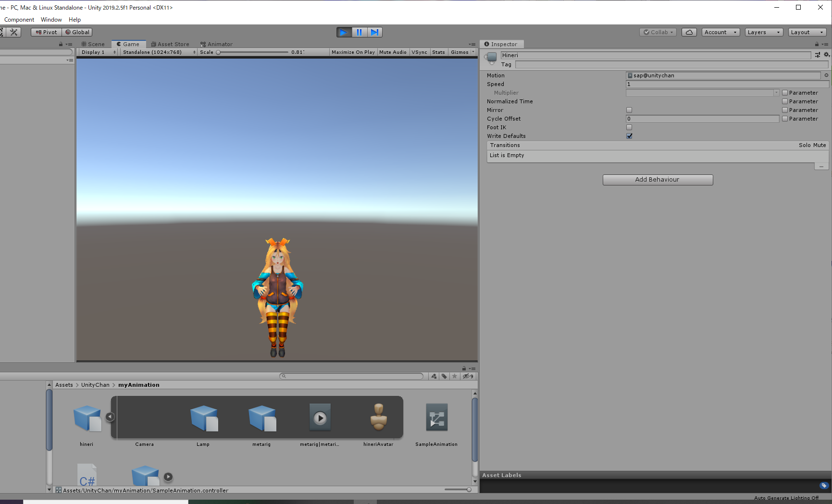Open the cloud services panel icon

tap(689, 32)
